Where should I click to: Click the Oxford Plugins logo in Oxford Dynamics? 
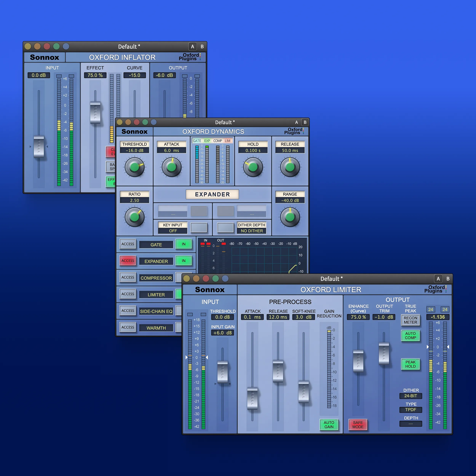[x=294, y=131]
